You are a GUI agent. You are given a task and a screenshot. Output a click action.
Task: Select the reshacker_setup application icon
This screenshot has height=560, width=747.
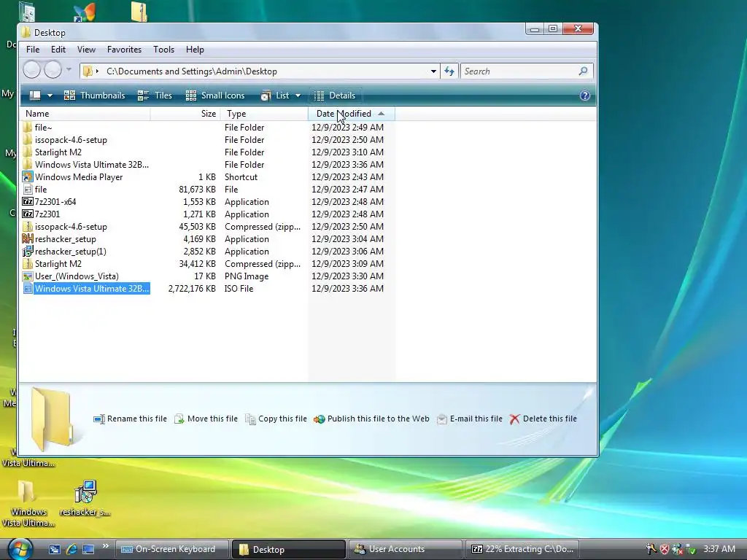pyautogui.click(x=28, y=239)
